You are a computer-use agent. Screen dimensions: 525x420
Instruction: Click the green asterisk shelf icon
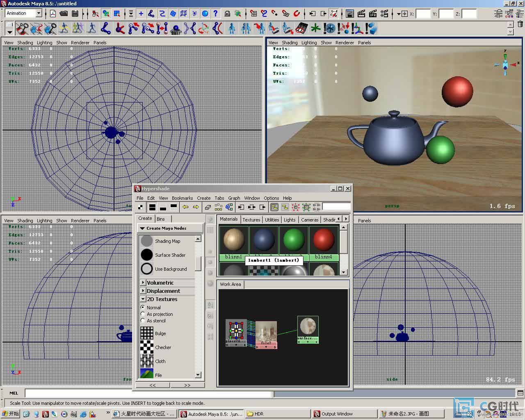[x=315, y=28]
